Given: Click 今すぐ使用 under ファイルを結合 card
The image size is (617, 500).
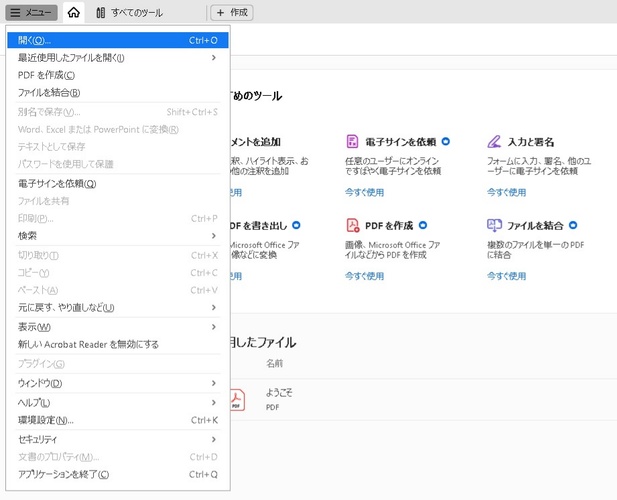Looking at the screenshot, I should (x=506, y=276).
